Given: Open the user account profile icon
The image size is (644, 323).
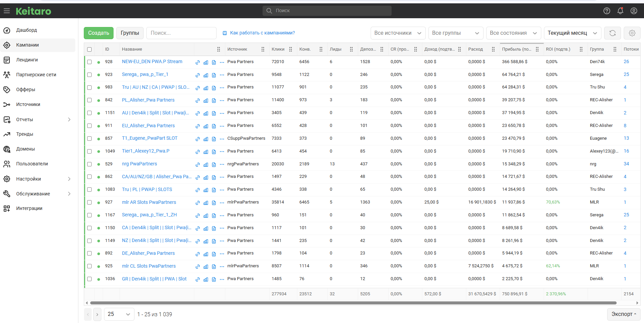Looking at the screenshot, I should point(634,11).
